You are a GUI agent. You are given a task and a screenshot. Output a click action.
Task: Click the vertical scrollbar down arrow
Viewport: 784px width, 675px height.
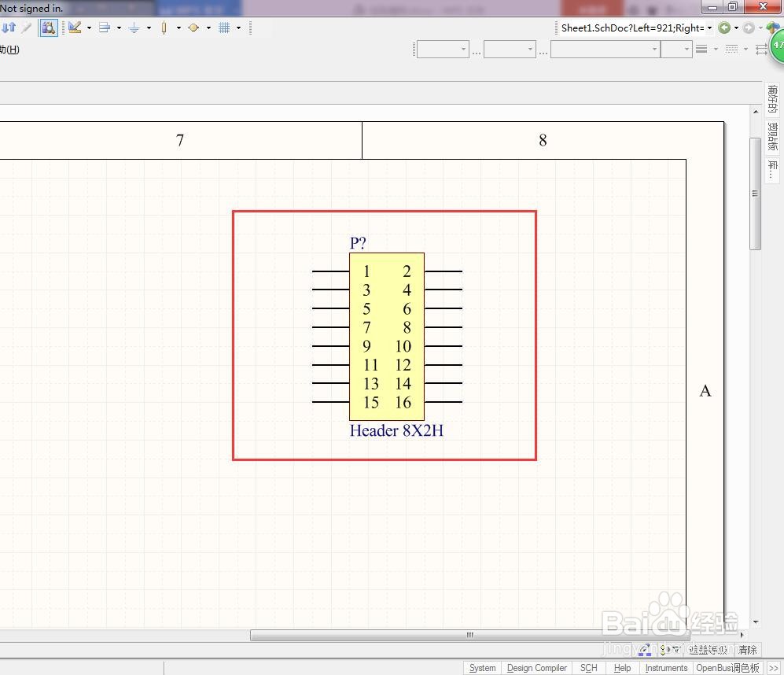(756, 622)
